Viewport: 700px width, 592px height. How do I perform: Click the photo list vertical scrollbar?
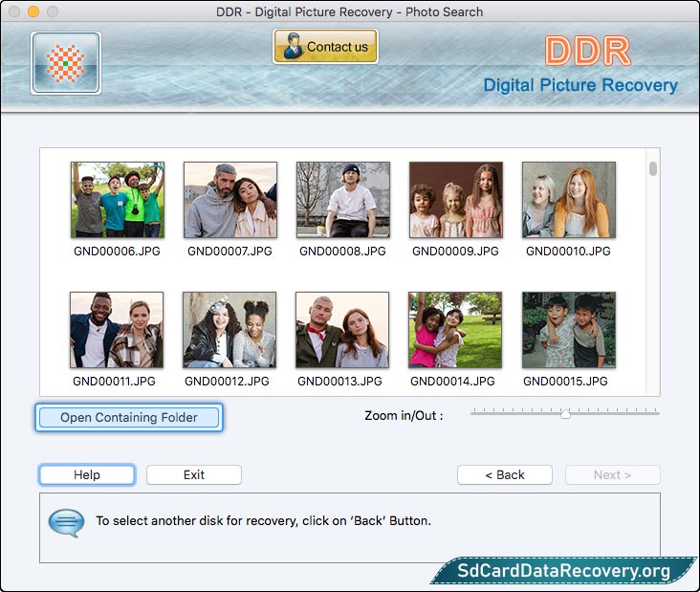[x=653, y=169]
